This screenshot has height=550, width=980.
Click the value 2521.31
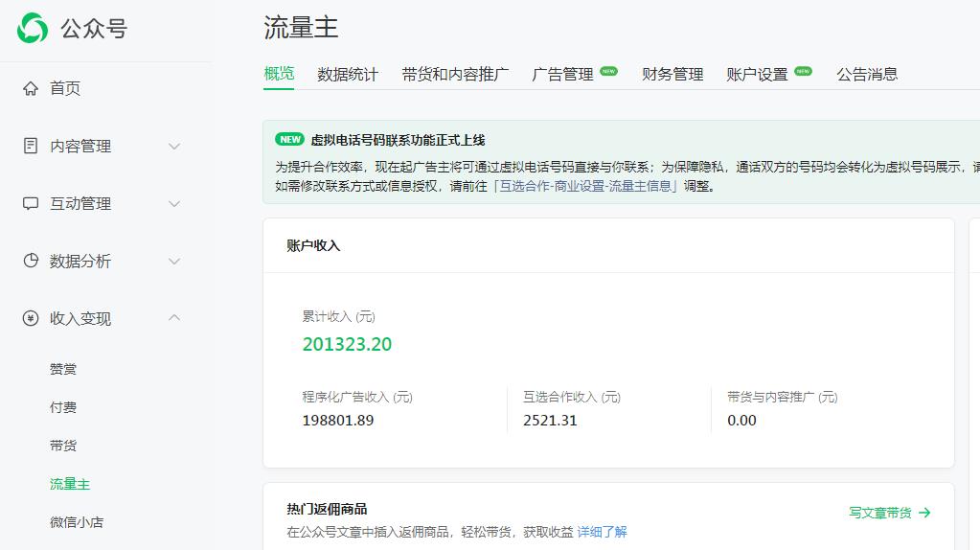pos(550,421)
